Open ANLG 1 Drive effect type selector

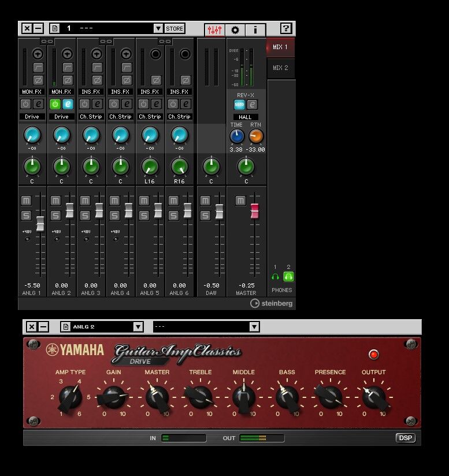pyautogui.click(x=32, y=117)
